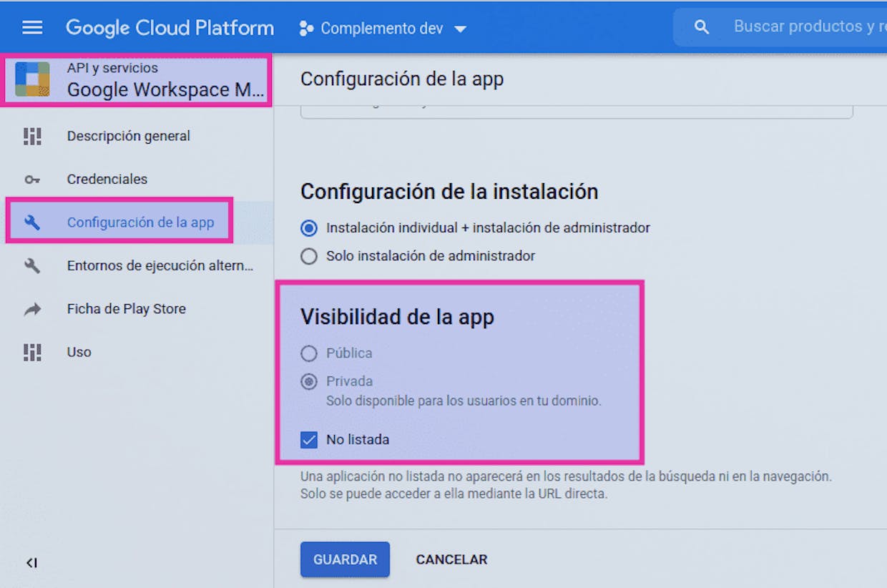Collapse the sidebar with the bottom arrow icon
887x588 pixels.
coord(31,563)
